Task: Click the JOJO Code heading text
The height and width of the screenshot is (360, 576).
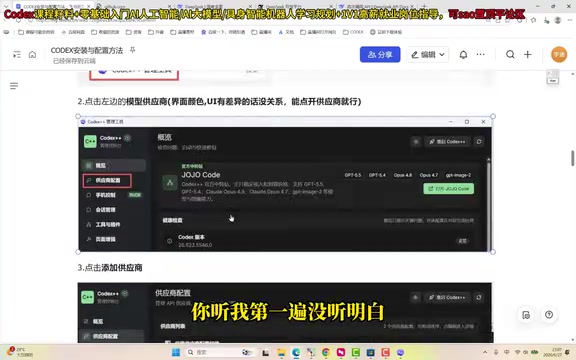Action: pos(201,175)
